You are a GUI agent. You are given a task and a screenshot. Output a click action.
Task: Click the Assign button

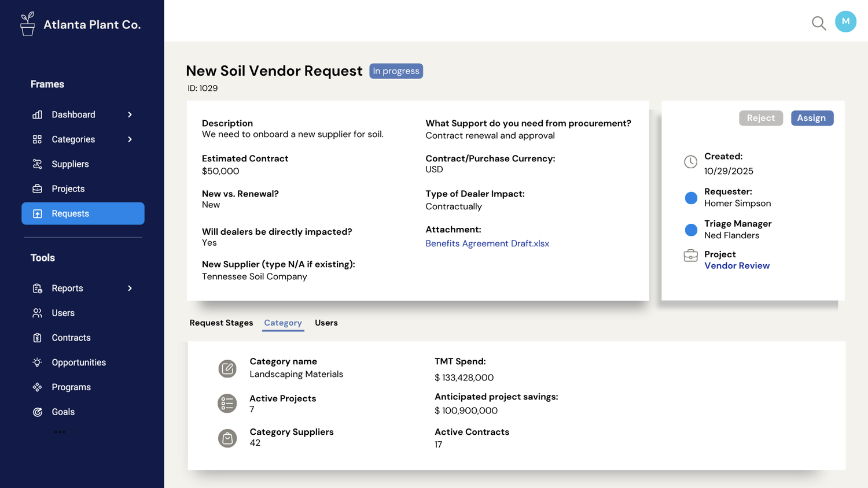[x=812, y=118]
